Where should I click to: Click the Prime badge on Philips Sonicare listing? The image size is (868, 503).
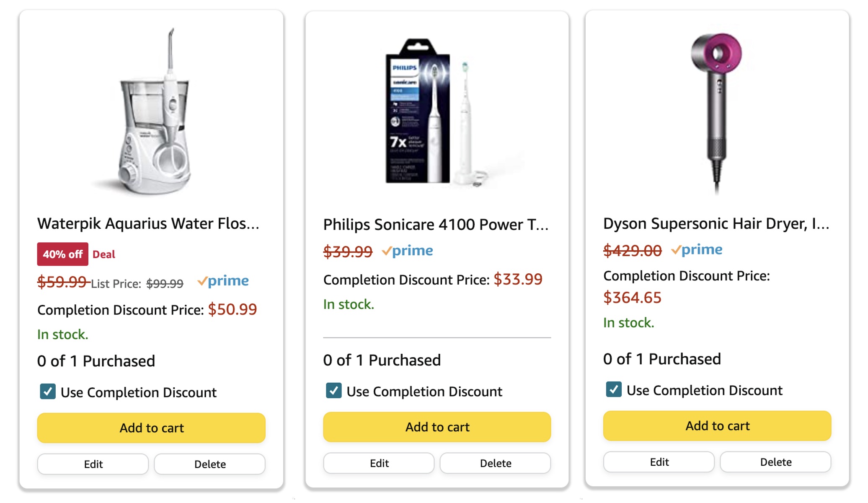(x=408, y=250)
